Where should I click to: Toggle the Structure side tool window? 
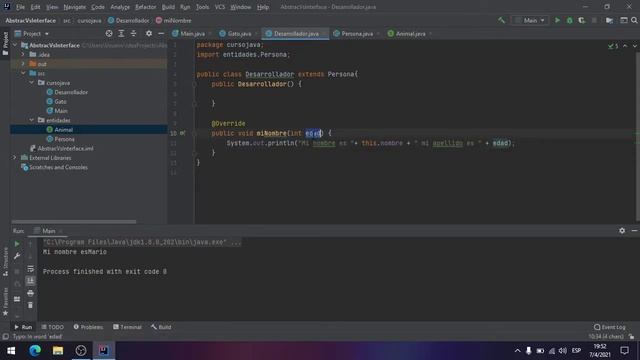pyautogui.click(x=5, y=261)
